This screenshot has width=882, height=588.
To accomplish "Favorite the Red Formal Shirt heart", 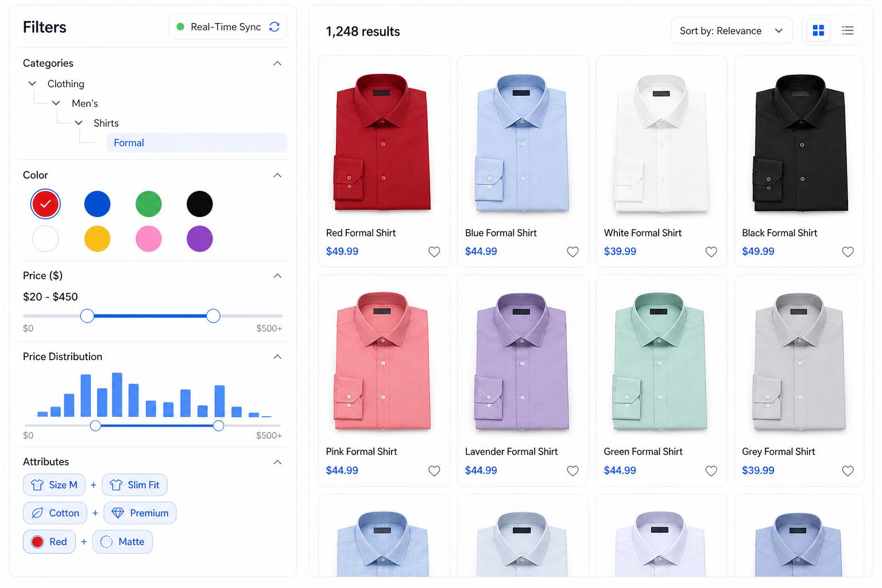I will pos(434,252).
